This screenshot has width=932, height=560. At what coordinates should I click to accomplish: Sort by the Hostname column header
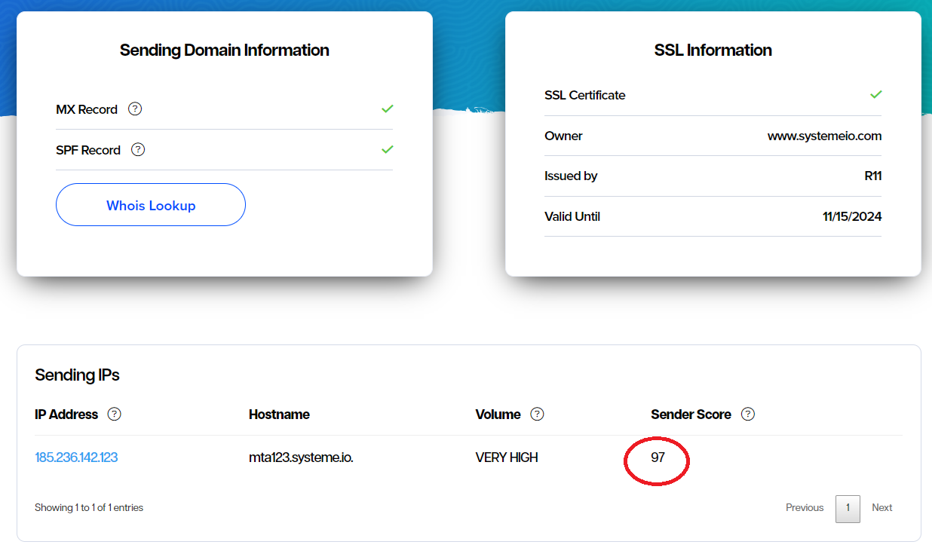point(279,415)
